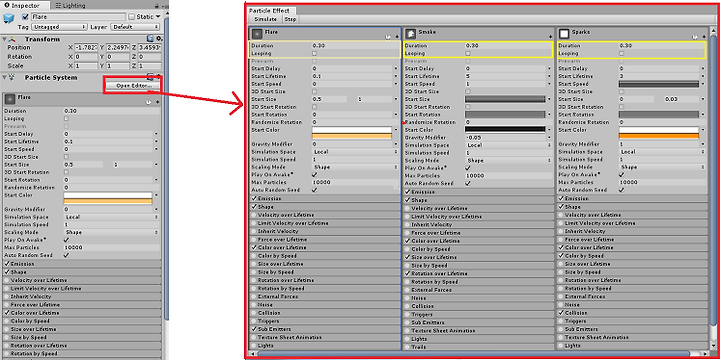Enable Noise module in Flare column
Screen dimensions: 720x360
click(254, 304)
